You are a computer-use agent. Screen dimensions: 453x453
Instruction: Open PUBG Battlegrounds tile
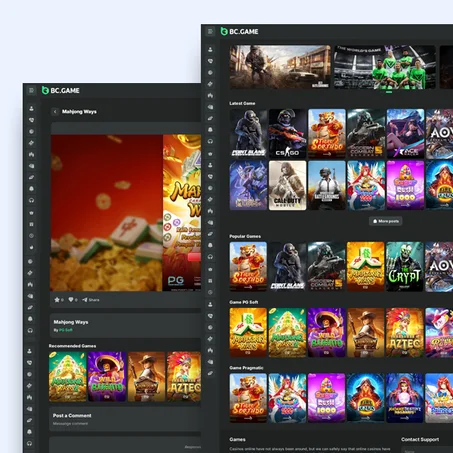(x=327, y=185)
